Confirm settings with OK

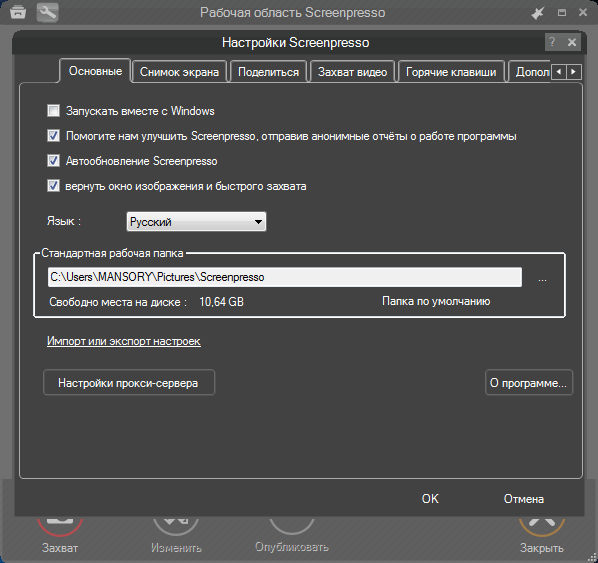coord(430,499)
